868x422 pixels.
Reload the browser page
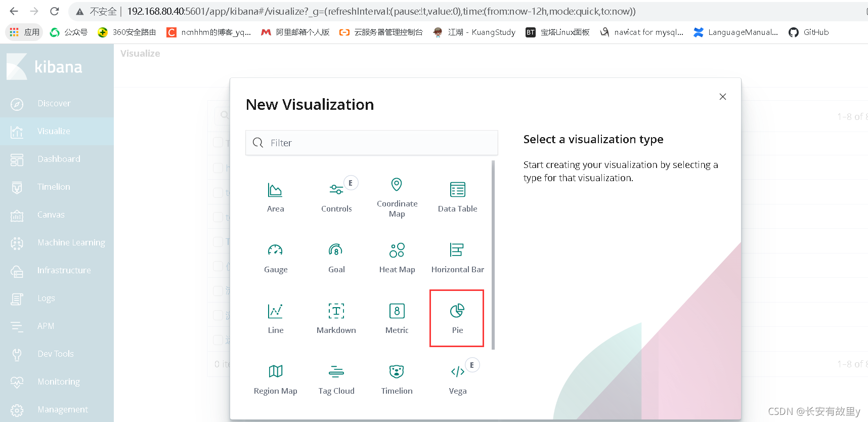tap(55, 11)
